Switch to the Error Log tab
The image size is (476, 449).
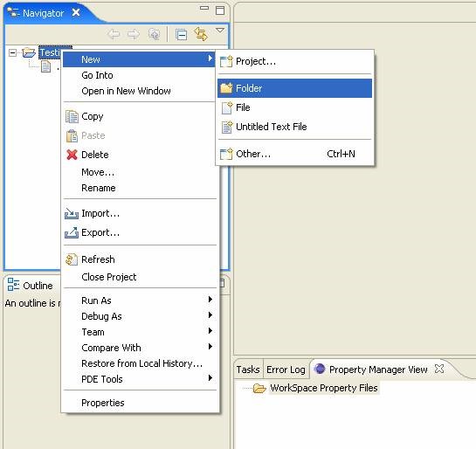coord(286,370)
